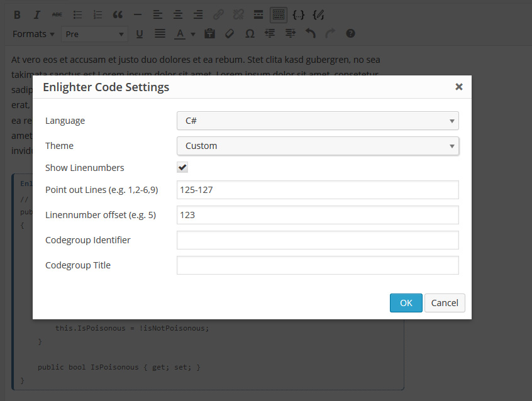Uncheck the Show Linenumbers checkbox
This screenshot has width=532, height=401.
(182, 168)
